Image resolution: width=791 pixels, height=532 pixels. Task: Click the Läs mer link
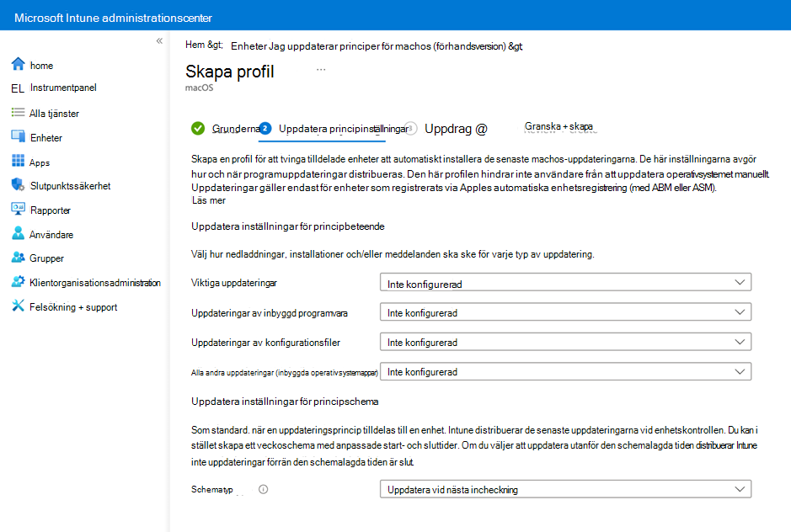[x=208, y=200]
